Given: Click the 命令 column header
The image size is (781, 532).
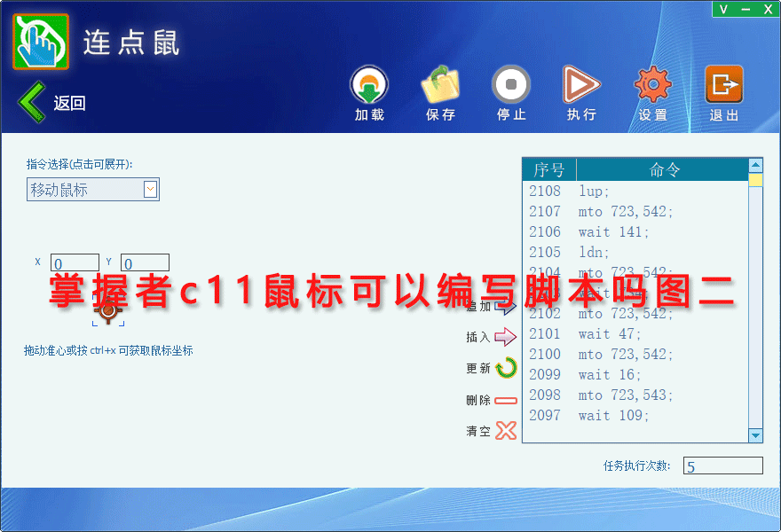Looking at the screenshot, I should 663,169.
